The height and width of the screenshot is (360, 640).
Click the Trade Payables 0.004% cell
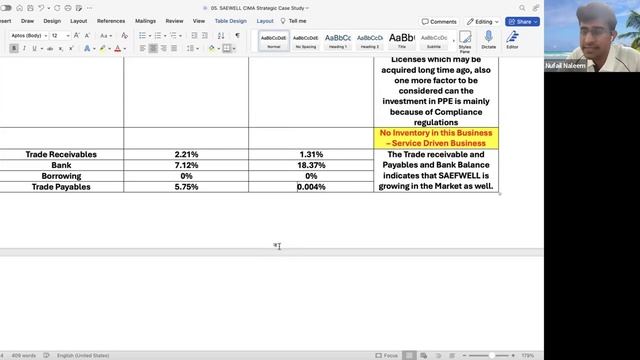click(311, 187)
